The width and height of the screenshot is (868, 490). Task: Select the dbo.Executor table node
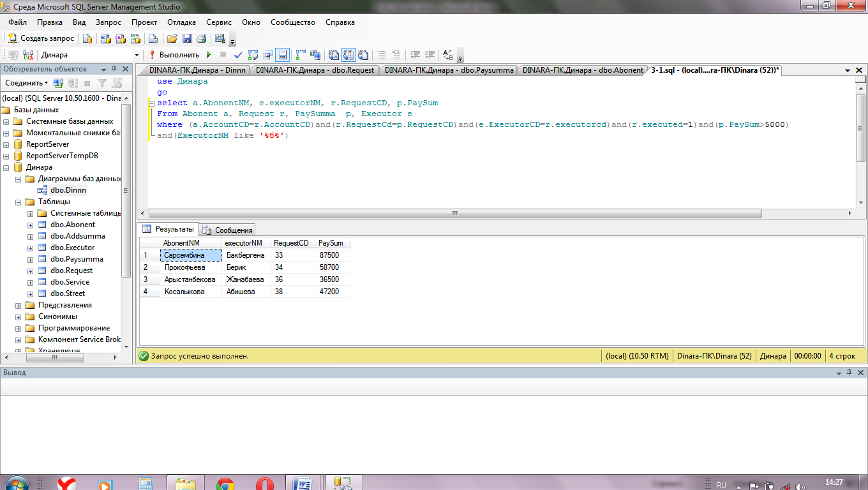tap(72, 248)
